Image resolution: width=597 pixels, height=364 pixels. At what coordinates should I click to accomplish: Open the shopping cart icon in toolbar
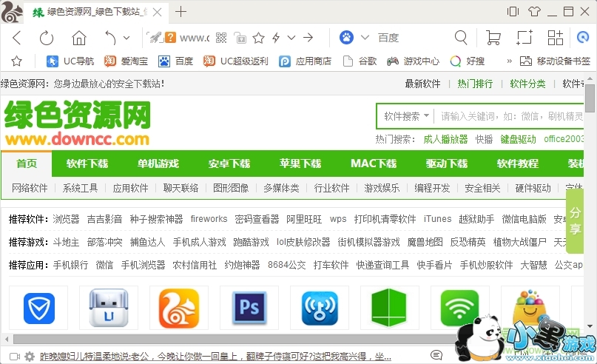pyautogui.click(x=493, y=38)
